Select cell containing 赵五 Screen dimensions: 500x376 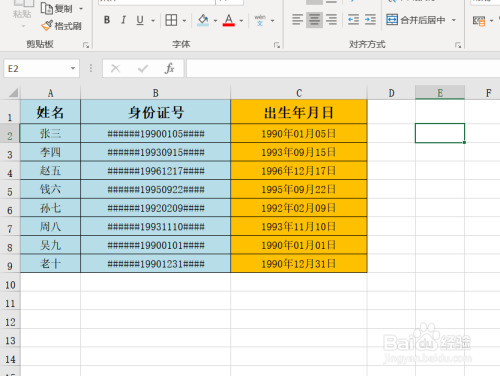pos(50,171)
